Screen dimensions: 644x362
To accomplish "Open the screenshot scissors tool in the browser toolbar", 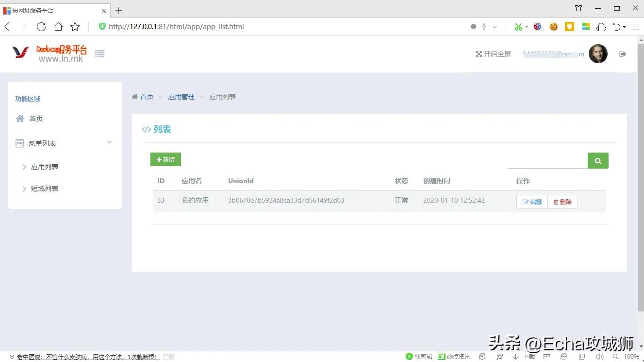I will tap(519, 27).
